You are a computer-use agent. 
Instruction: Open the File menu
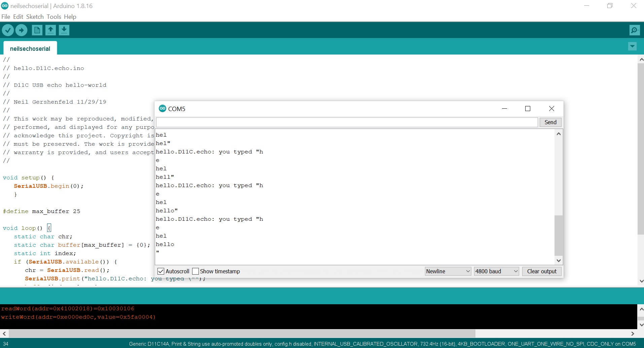[x=6, y=17]
